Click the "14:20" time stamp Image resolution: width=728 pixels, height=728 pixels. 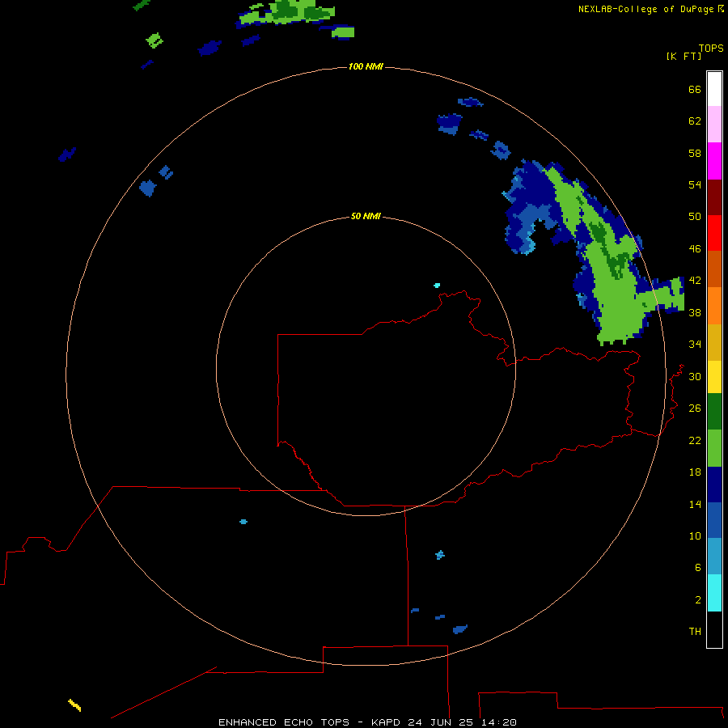tap(499, 722)
